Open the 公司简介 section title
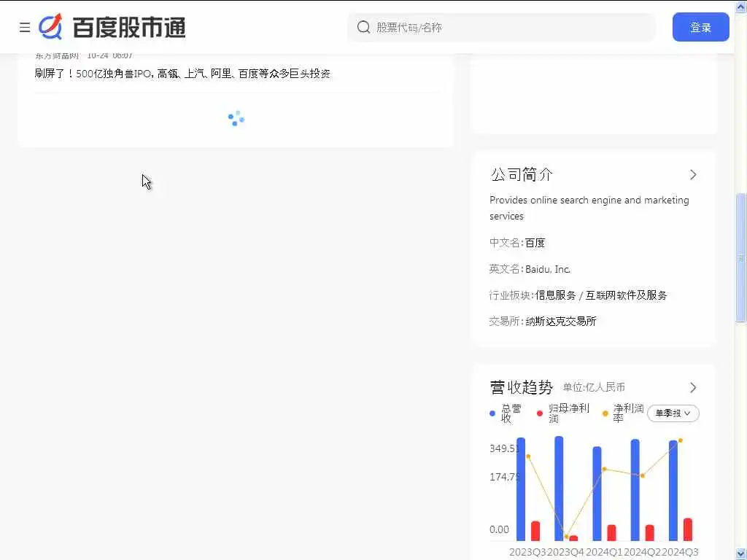Viewport: 747px width, 560px height. click(x=521, y=175)
